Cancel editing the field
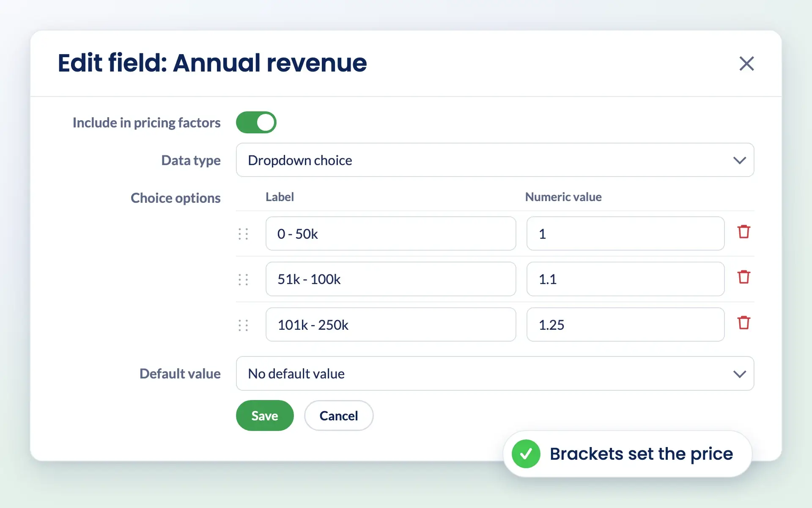This screenshot has width=812, height=508. pos(339,416)
